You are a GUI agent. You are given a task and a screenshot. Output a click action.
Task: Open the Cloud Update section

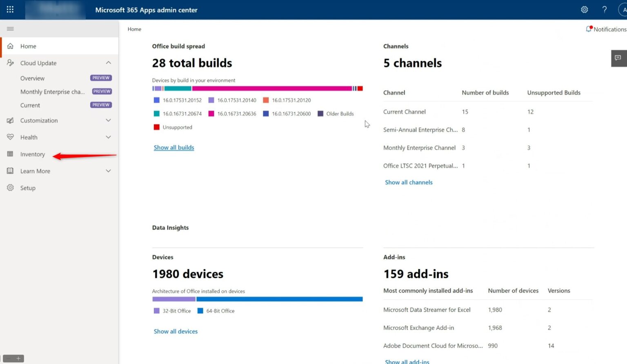tap(38, 63)
